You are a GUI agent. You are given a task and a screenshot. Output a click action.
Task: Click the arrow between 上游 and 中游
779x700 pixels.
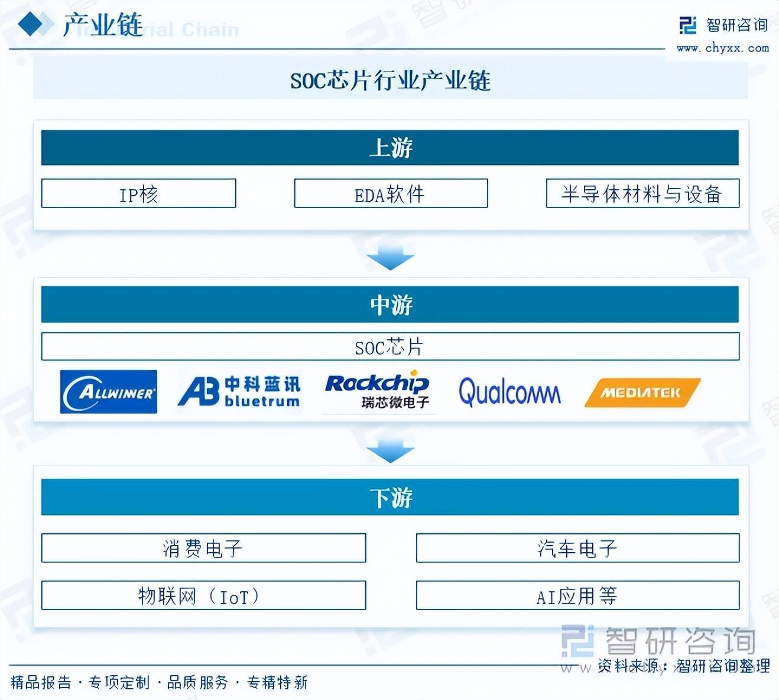pos(390,258)
